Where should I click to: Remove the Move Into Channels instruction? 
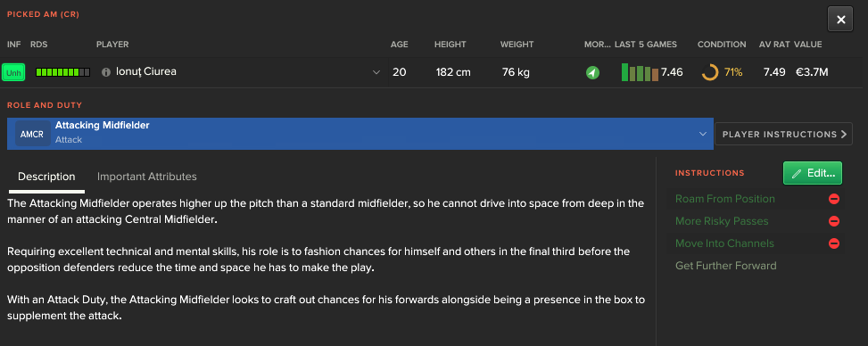834,243
